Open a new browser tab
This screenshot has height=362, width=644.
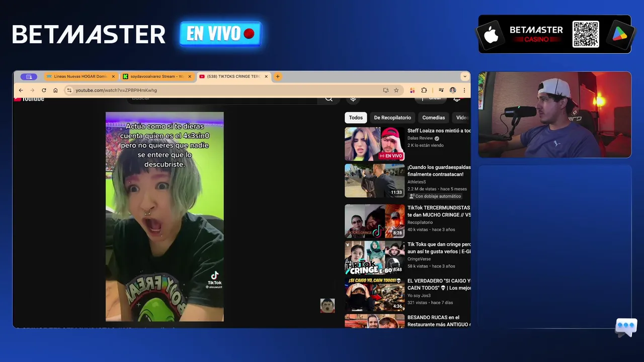pyautogui.click(x=277, y=76)
